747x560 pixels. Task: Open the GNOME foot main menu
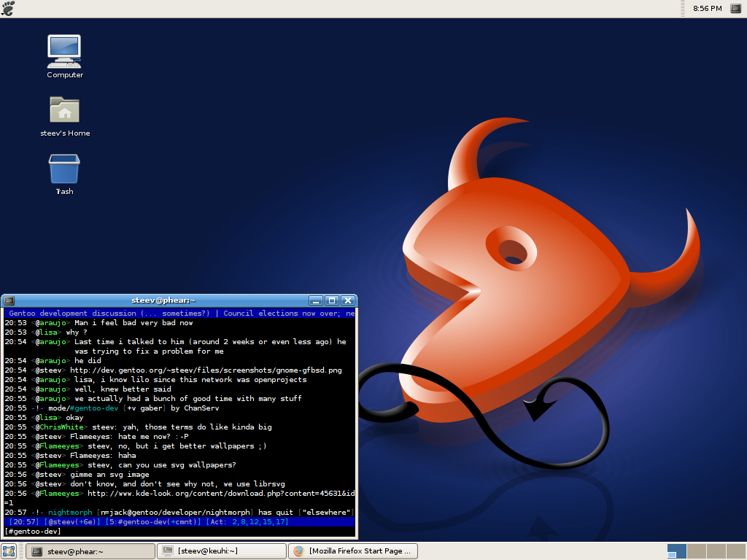click(9, 9)
